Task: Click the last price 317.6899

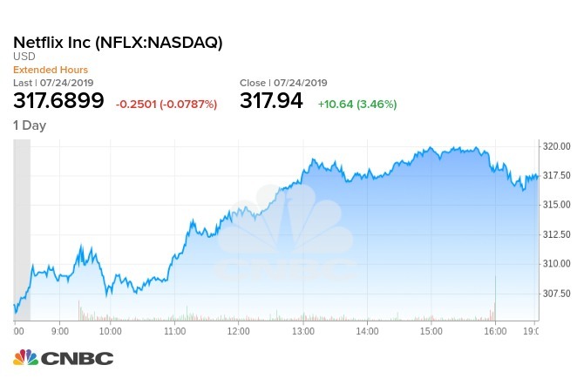Action: (58, 101)
